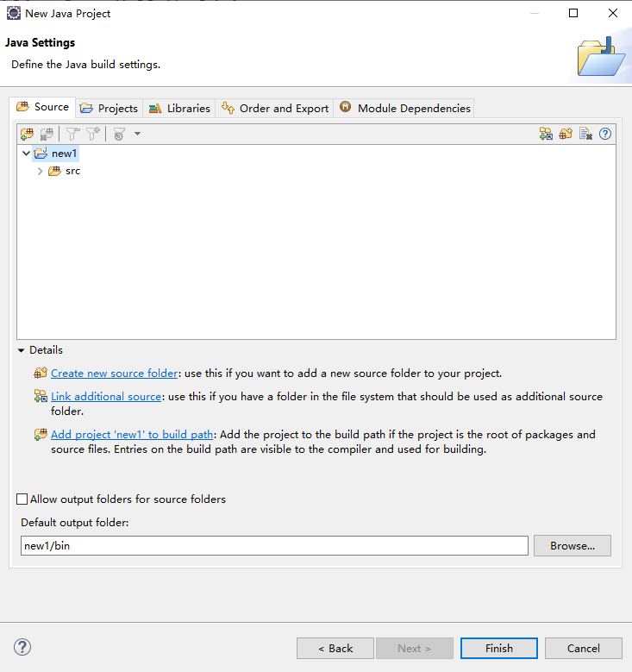Click the Include filter toolbar icon
Screen dimensions: 632x672
(x=93, y=134)
